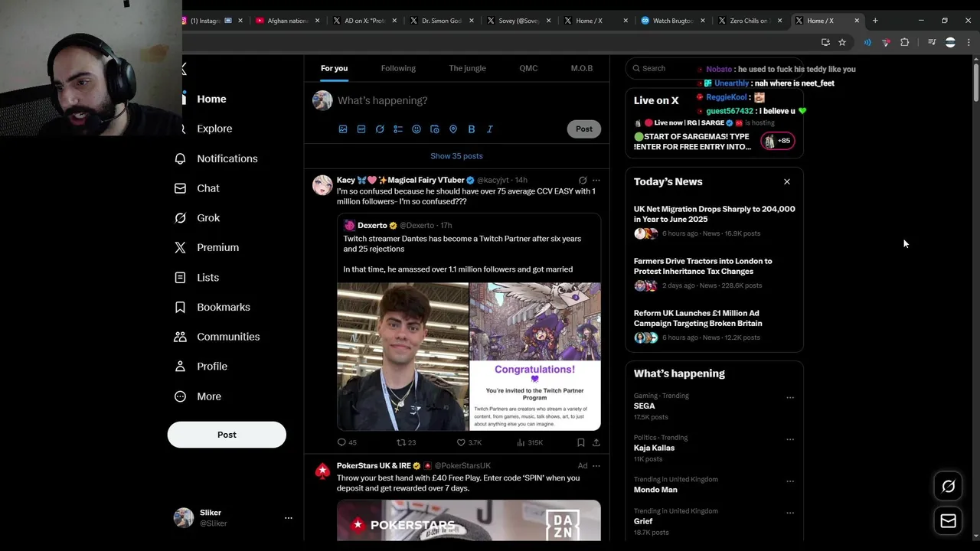Switch to the M.O.B tab
980x551 pixels.
(582, 68)
